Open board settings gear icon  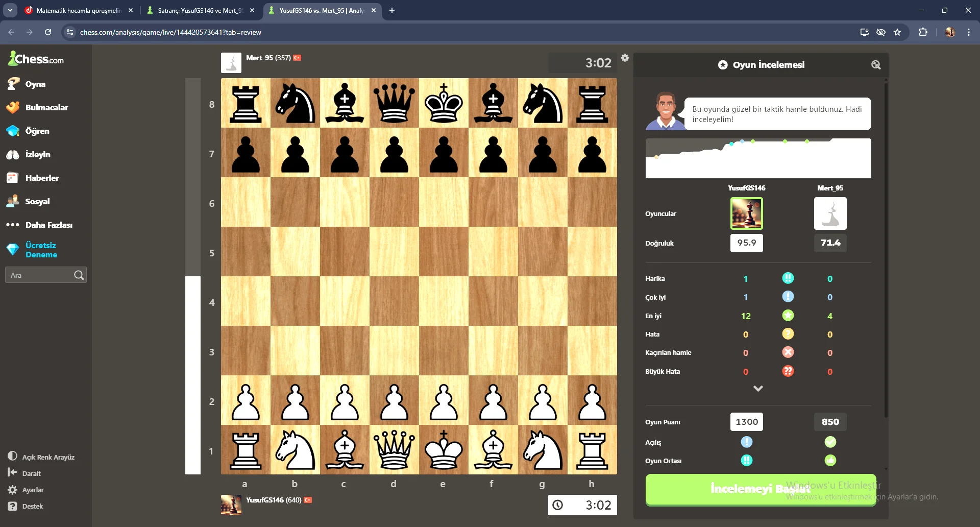[625, 58]
